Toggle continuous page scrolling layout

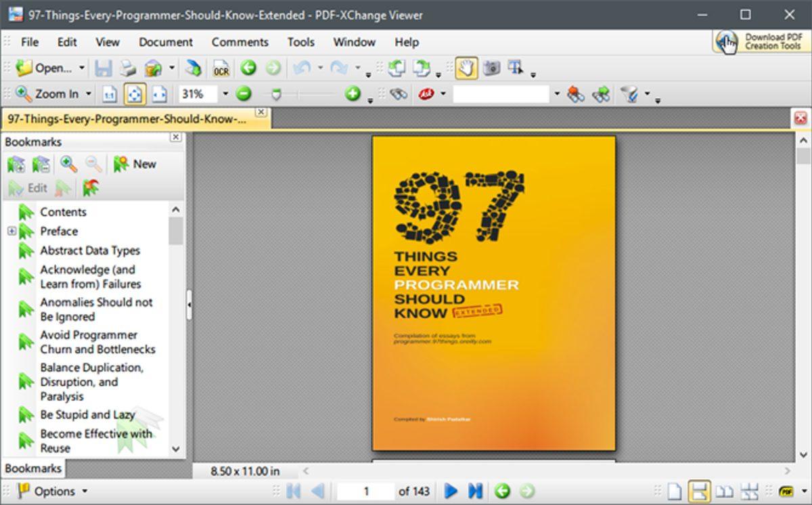point(700,492)
